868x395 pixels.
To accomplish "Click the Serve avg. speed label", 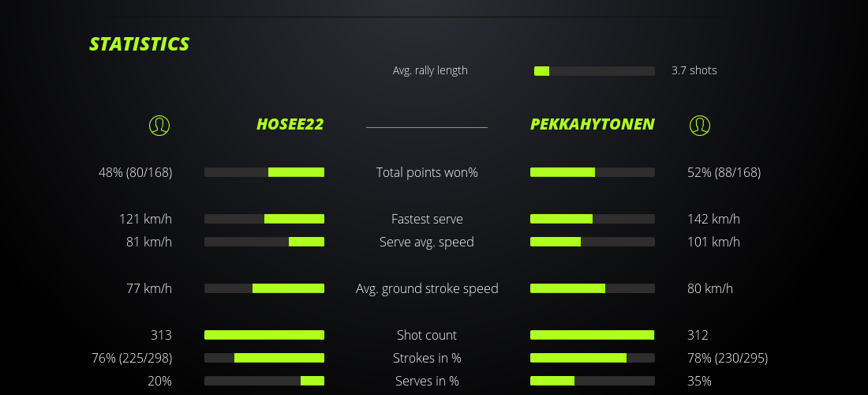I will click(427, 242).
